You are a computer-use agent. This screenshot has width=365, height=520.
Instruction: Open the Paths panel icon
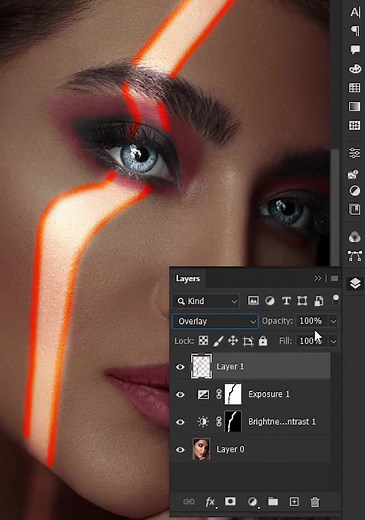[x=355, y=256]
